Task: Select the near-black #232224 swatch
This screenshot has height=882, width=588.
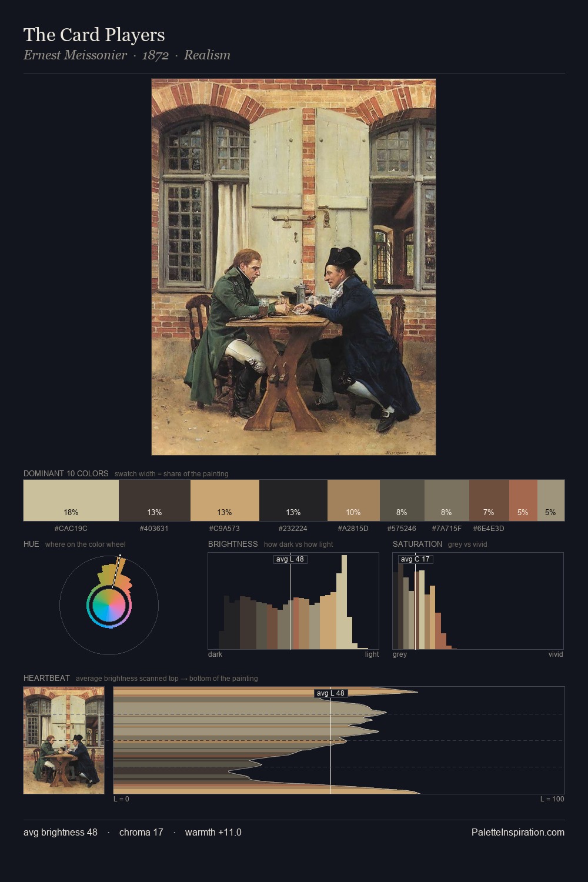Action: pyautogui.click(x=293, y=500)
